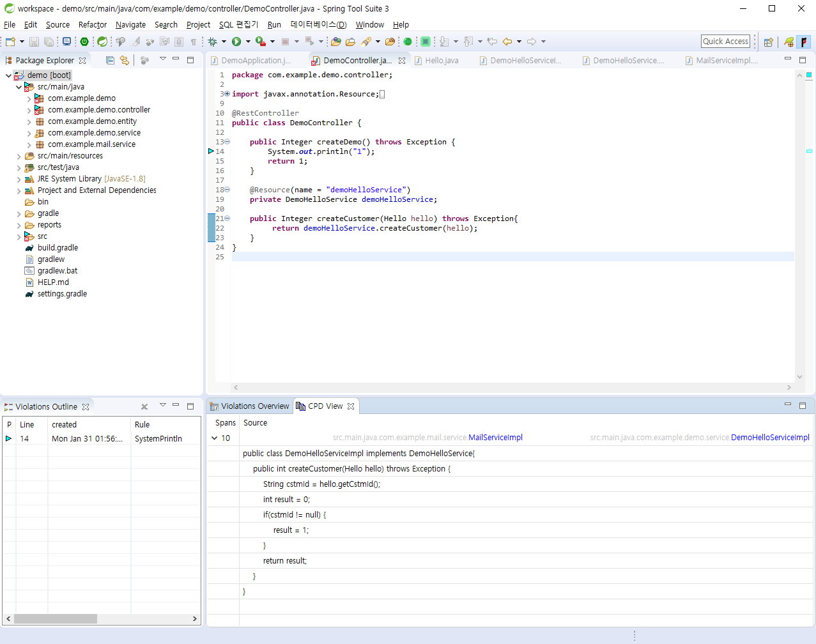816x644 pixels.
Task: Click the cyan overview ruler marker beside line 14
Action: pyautogui.click(x=809, y=151)
